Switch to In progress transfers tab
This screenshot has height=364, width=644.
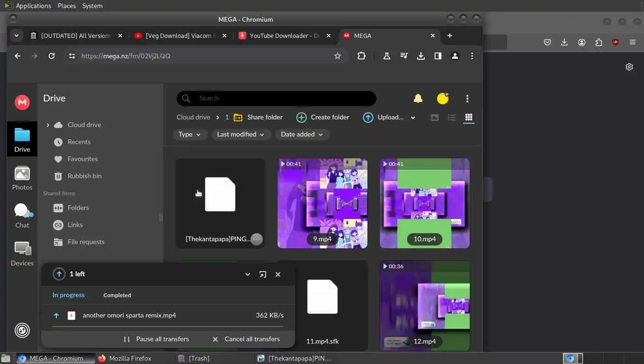pos(69,295)
